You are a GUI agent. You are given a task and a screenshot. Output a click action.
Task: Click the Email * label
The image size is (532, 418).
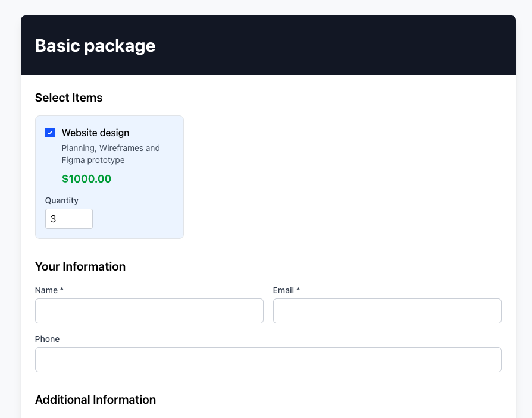coord(286,290)
